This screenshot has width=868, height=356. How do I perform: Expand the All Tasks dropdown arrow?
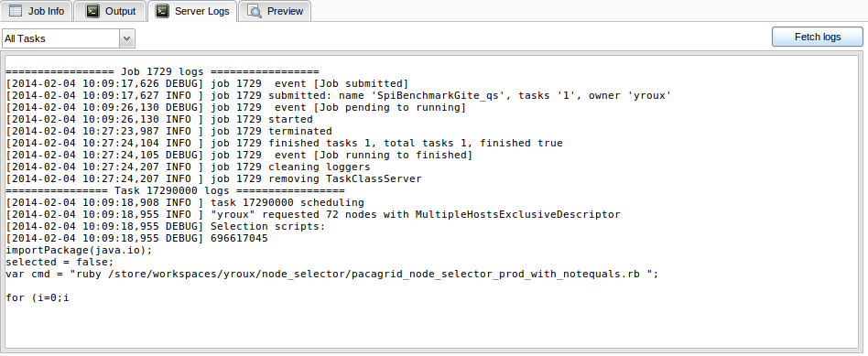point(127,38)
